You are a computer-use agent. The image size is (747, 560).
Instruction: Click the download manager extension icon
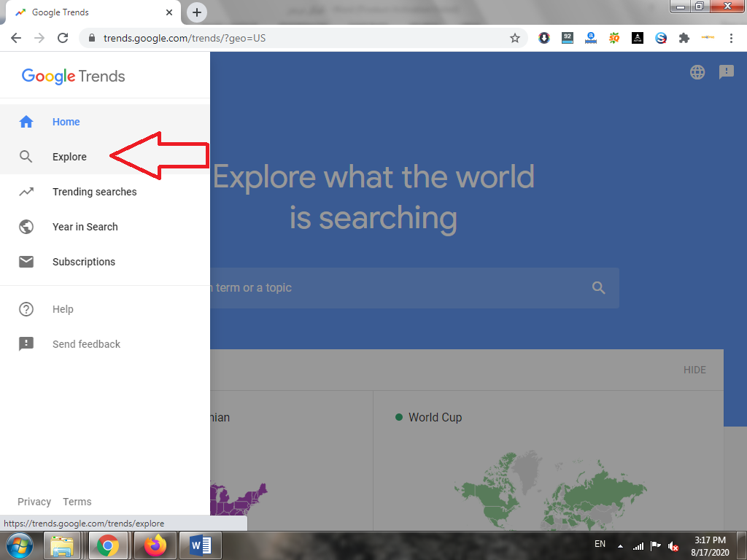(x=544, y=38)
